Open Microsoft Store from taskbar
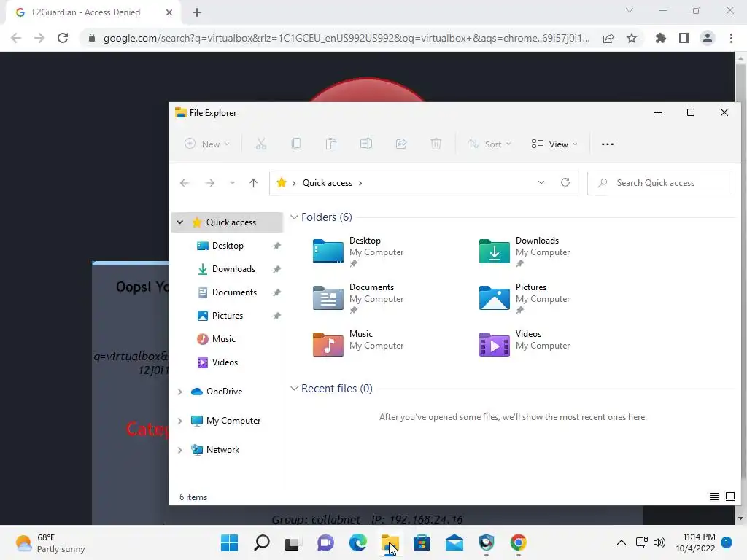Screen dimensions: 747x560 point(422,542)
